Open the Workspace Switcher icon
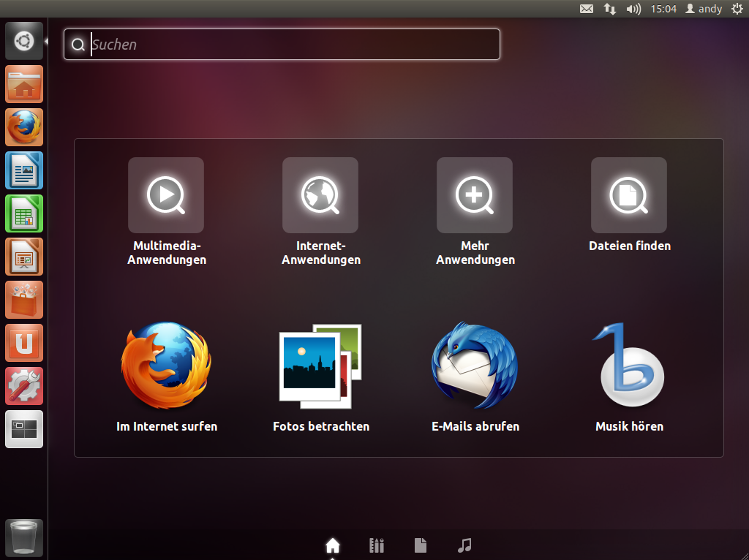Image resolution: width=749 pixels, height=560 pixels. click(x=24, y=429)
